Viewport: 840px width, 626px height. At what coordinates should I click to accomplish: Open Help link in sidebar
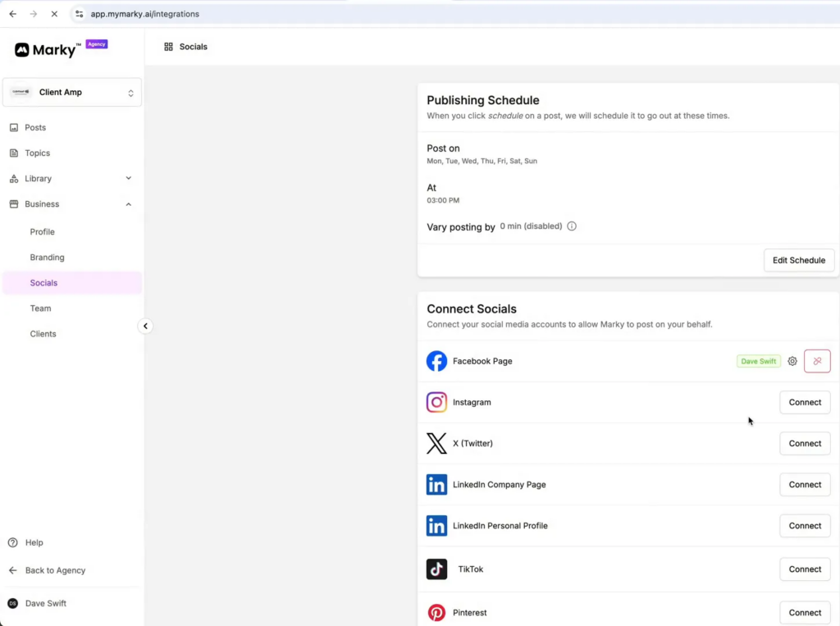pos(34,542)
